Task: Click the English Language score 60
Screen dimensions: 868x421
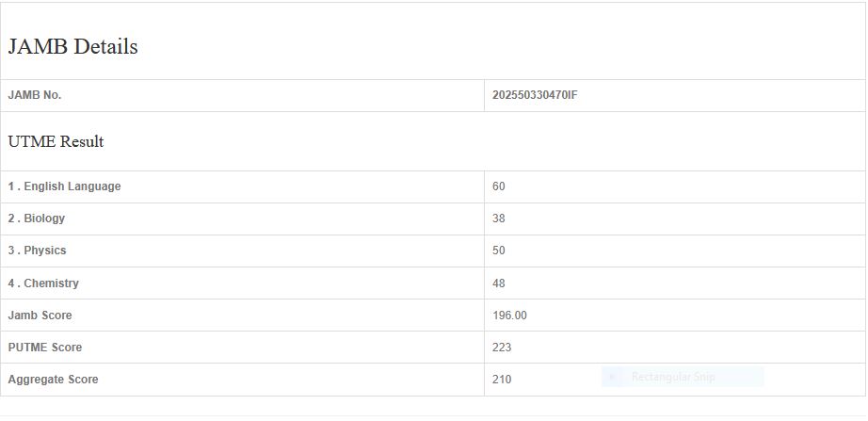Action: pyautogui.click(x=499, y=186)
